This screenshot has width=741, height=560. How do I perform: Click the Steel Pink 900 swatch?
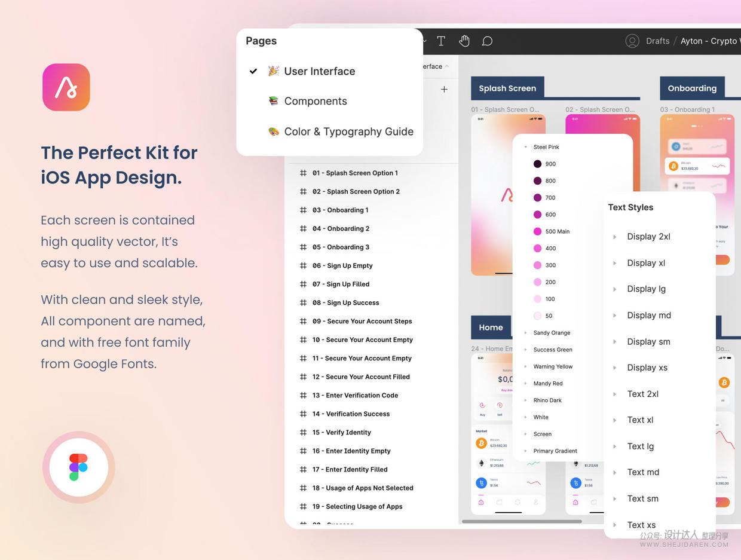(537, 164)
